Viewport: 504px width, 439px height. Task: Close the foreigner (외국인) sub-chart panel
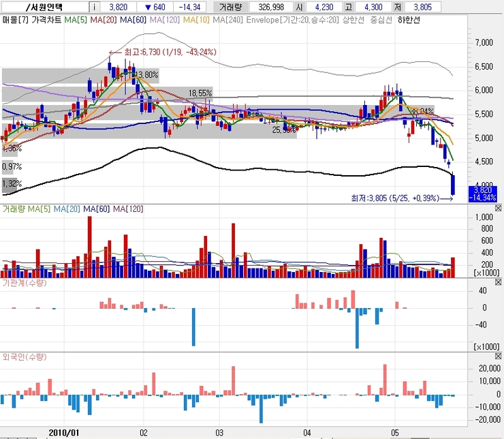(x=499, y=357)
